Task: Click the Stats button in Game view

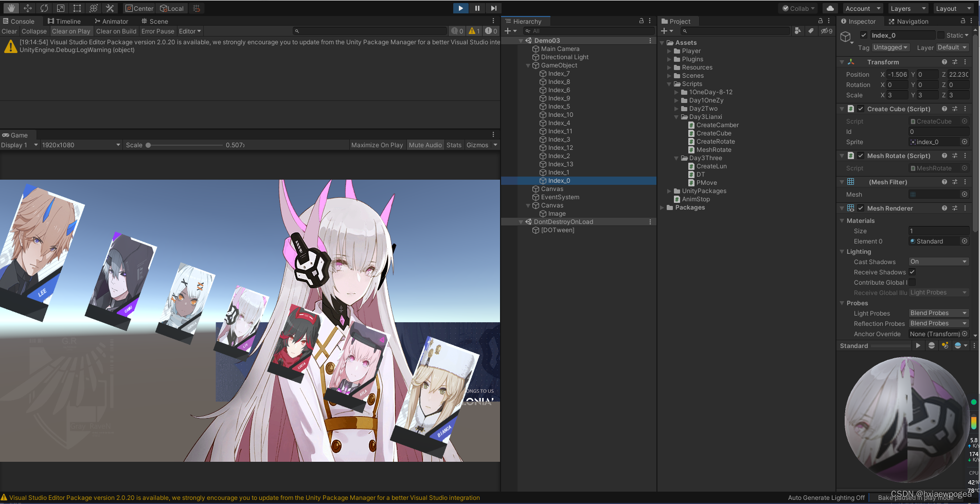Action: tap(454, 145)
